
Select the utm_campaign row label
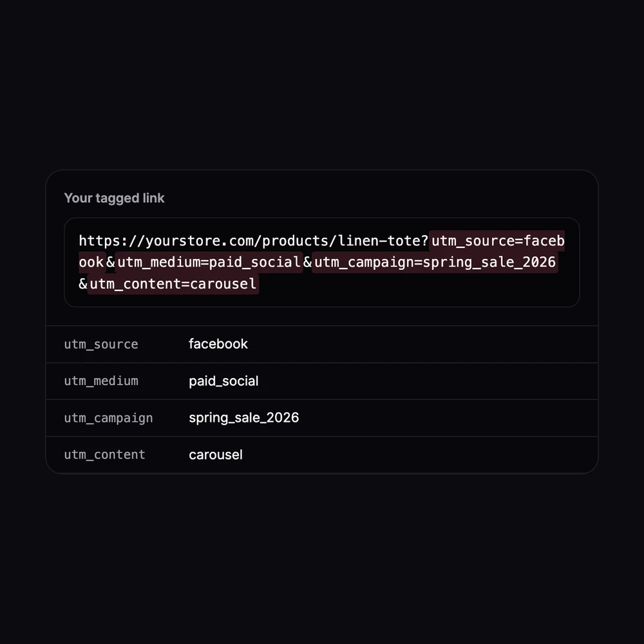coord(108,418)
